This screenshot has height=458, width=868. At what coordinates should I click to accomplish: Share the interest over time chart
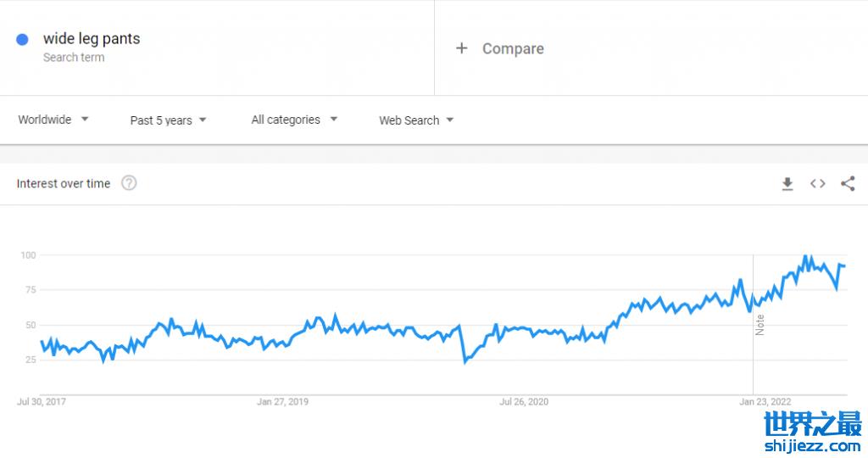(x=848, y=183)
